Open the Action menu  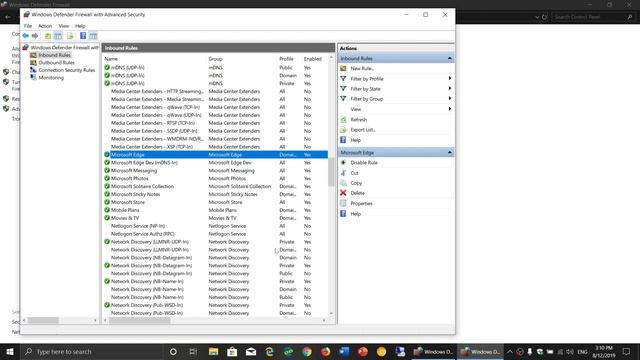tap(45, 26)
